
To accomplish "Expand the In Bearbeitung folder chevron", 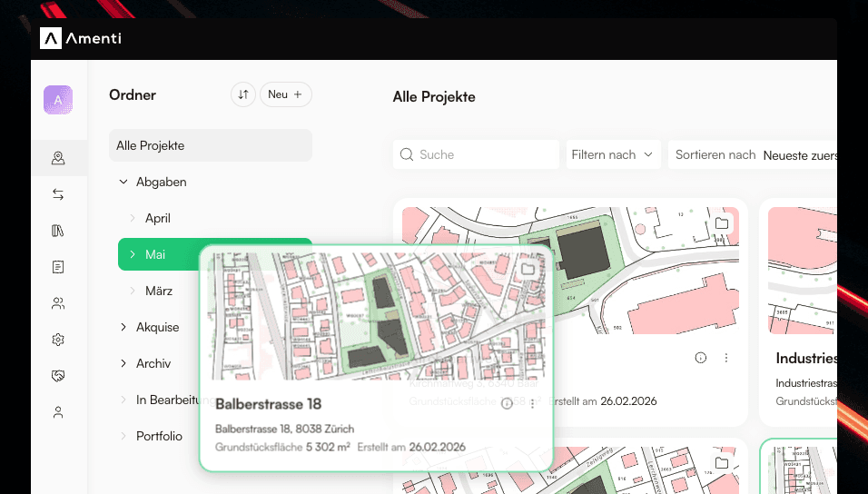I will 123,400.
